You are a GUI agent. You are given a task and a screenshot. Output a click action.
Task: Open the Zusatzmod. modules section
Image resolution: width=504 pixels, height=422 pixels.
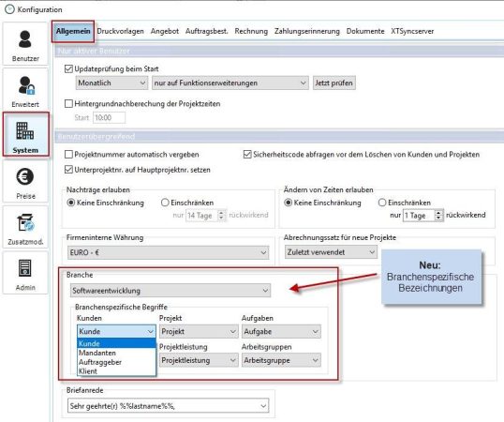pos(25,227)
